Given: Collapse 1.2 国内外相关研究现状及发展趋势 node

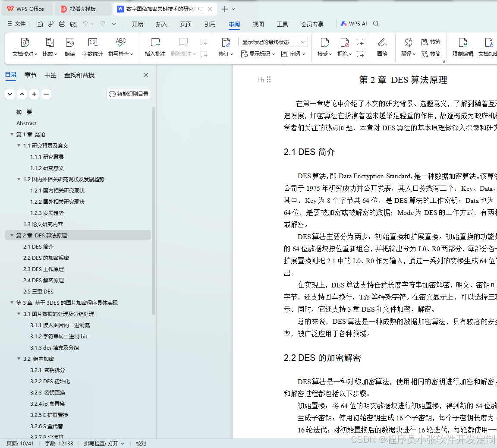Looking at the screenshot, I should point(19,179).
